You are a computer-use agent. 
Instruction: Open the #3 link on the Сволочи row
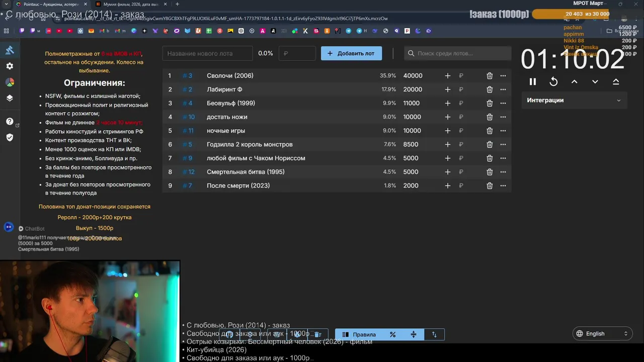[187, 75]
